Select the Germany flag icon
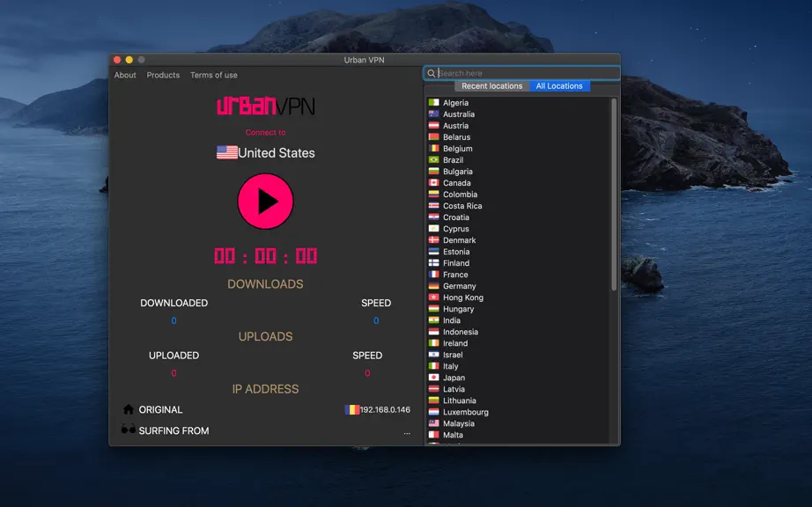 tap(433, 285)
